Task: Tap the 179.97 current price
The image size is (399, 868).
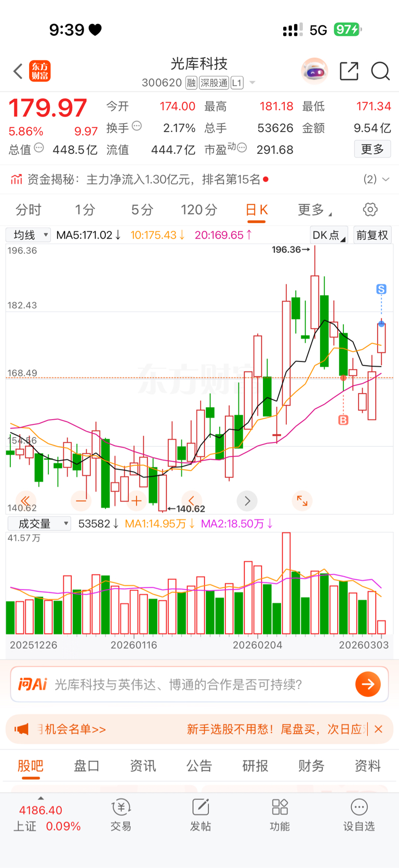Action: click(x=48, y=108)
